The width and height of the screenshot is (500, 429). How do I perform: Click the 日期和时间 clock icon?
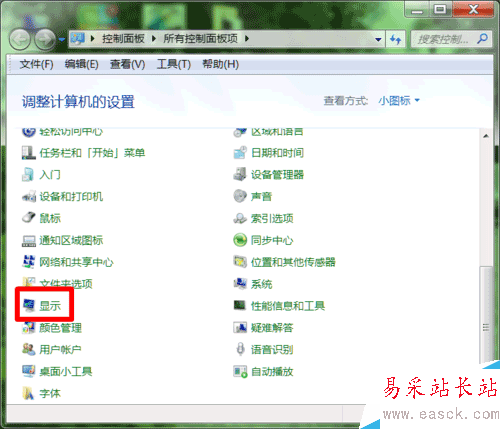[x=240, y=153]
